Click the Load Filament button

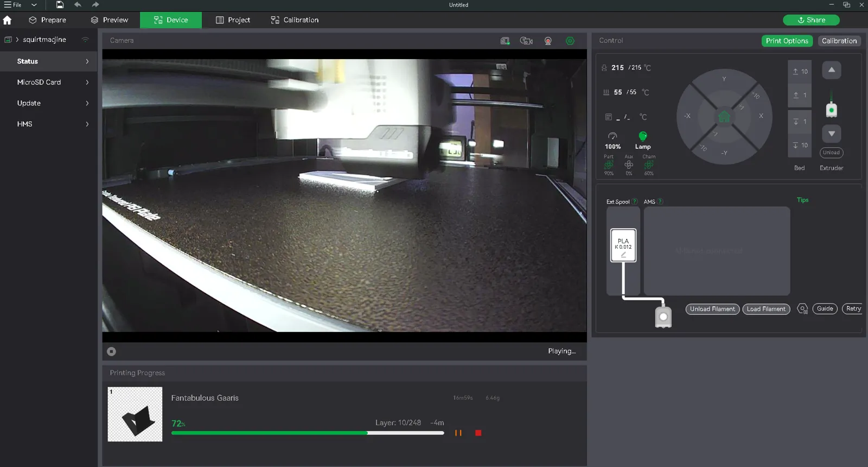pos(766,309)
